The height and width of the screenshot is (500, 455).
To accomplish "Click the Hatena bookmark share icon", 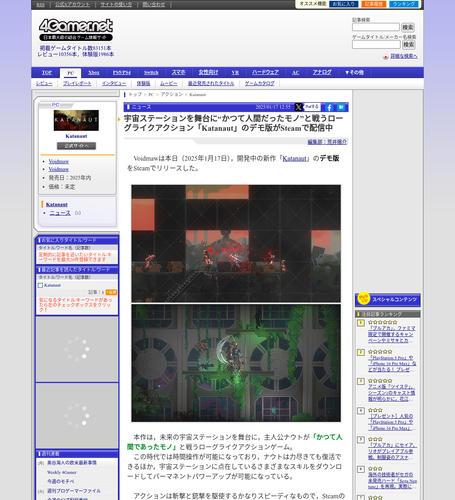I will coord(341,107).
